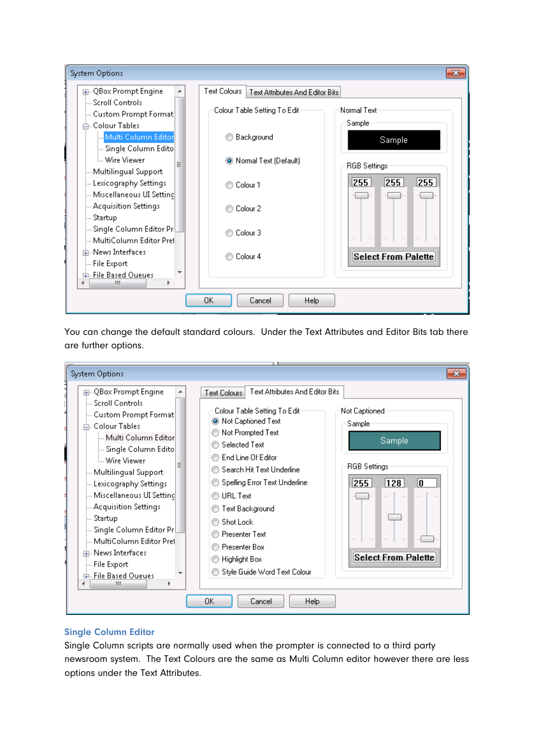The height and width of the screenshot is (756, 534).
Task: Click the green value field showing 128
Action: coord(394,483)
